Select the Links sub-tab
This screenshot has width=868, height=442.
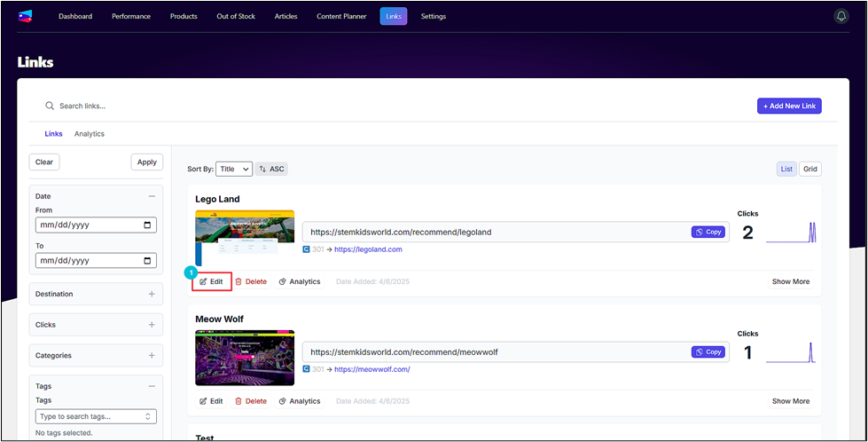54,133
